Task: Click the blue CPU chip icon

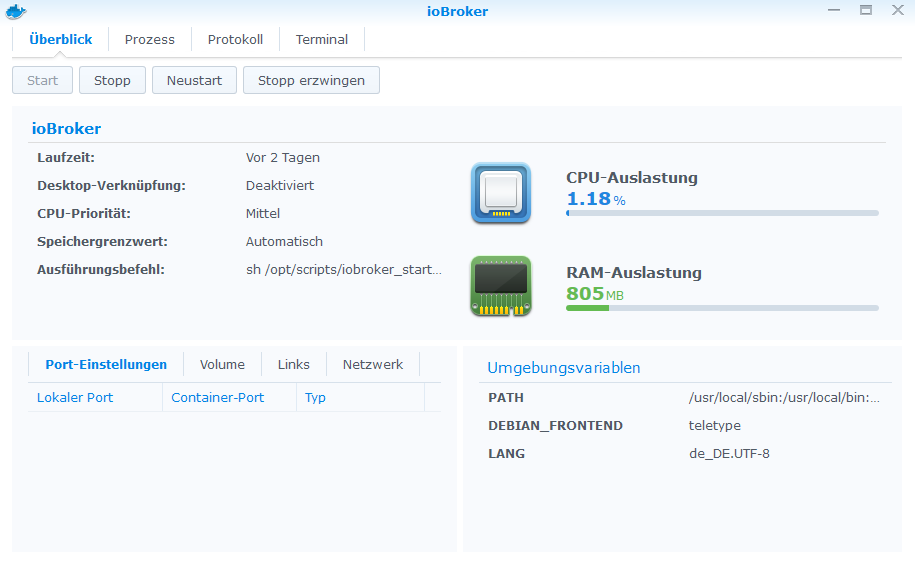Action: tap(501, 193)
